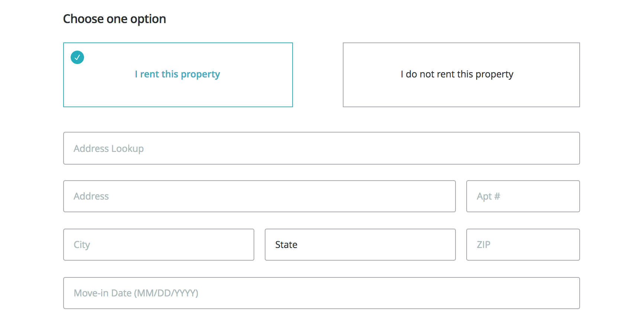Click the "State" label text

(x=286, y=245)
